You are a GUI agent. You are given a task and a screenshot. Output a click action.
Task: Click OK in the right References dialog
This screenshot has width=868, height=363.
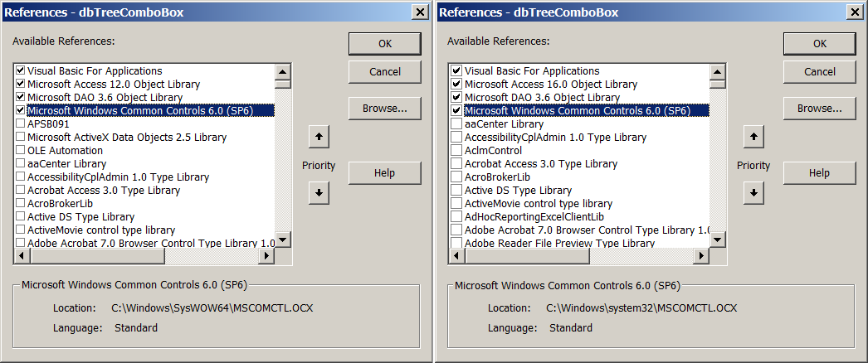click(x=819, y=44)
